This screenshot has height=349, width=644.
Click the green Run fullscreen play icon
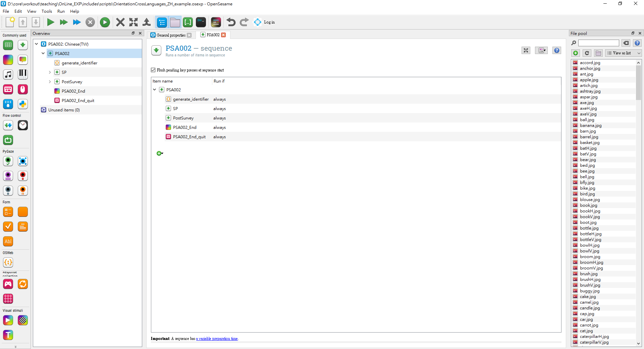[51, 22]
